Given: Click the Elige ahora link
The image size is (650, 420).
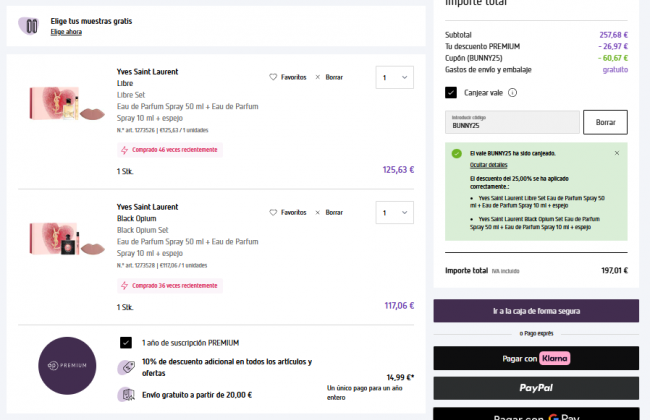Looking at the screenshot, I should (x=66, y=32).
